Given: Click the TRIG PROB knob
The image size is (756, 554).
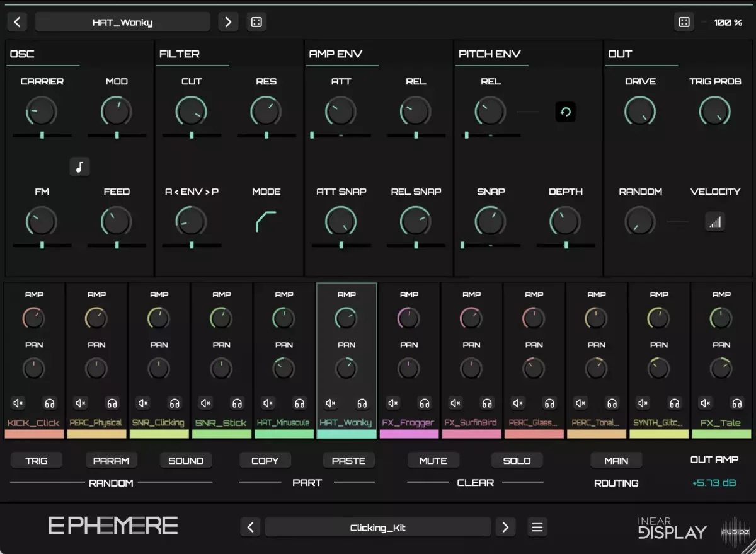Looking at the screenshot, I should pyautogui.click(x=715, y=112).
